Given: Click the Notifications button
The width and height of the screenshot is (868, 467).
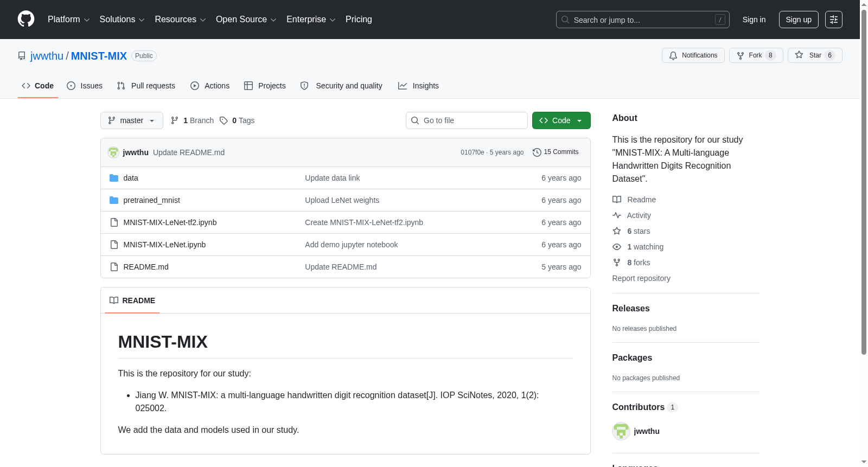Looking at the screenshot, I should (693, 55).
